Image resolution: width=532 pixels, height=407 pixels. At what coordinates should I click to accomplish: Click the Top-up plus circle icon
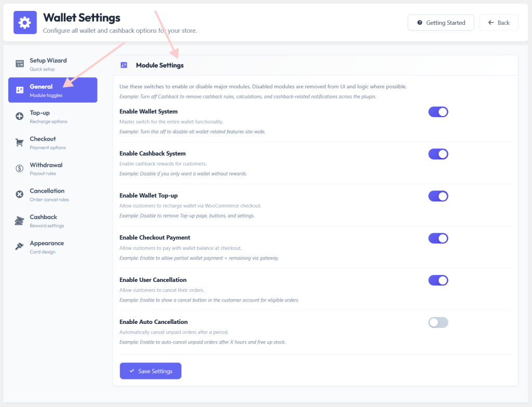[20, 116]
